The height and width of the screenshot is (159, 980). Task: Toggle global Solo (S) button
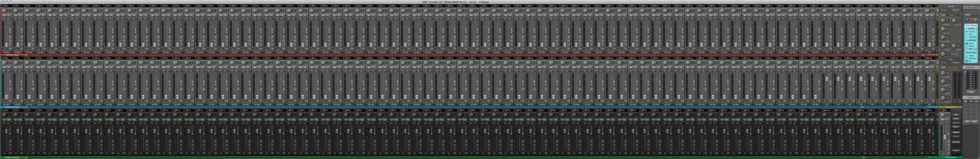[971, 19]
